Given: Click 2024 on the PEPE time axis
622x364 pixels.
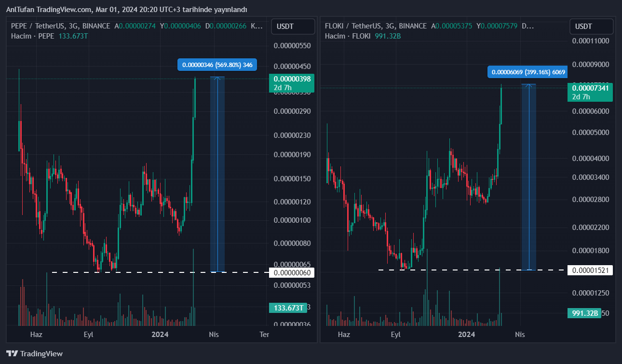Looking at the screenshot, I should [160, 334].
